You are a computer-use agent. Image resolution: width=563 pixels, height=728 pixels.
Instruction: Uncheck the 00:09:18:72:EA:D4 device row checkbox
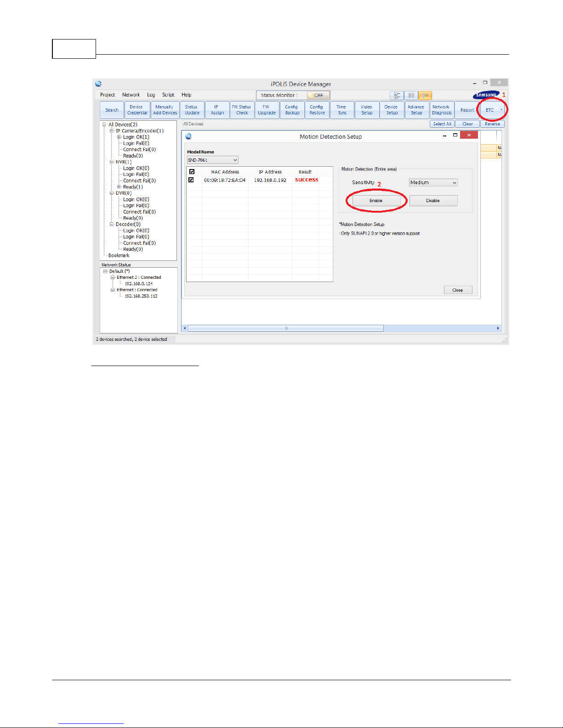191,180
